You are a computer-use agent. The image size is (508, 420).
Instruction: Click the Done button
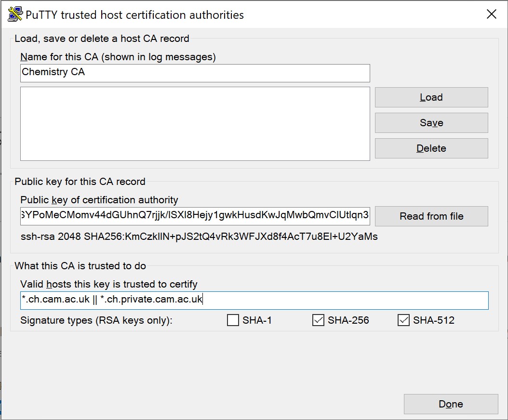tap(451, 404)
